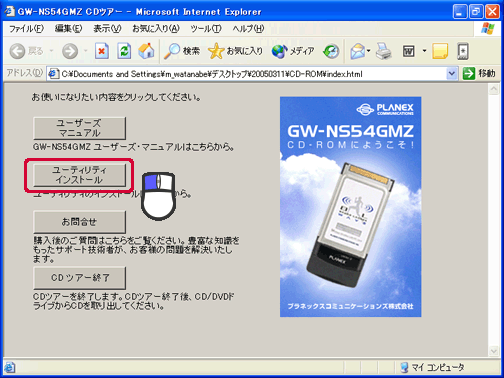Click the Edit with Word icon
The width and height of the screenshot is (504, 378).
[x=409, y=51]
